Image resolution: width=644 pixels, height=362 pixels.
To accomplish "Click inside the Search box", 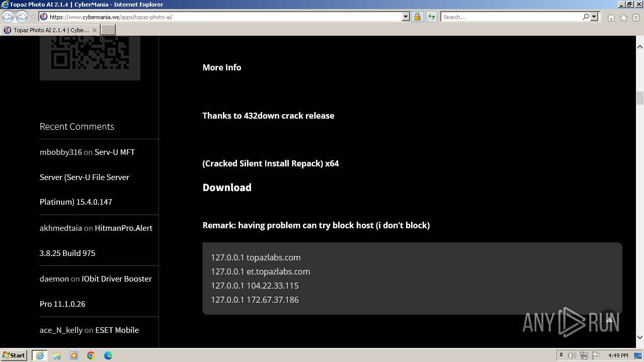I will 511,17.
